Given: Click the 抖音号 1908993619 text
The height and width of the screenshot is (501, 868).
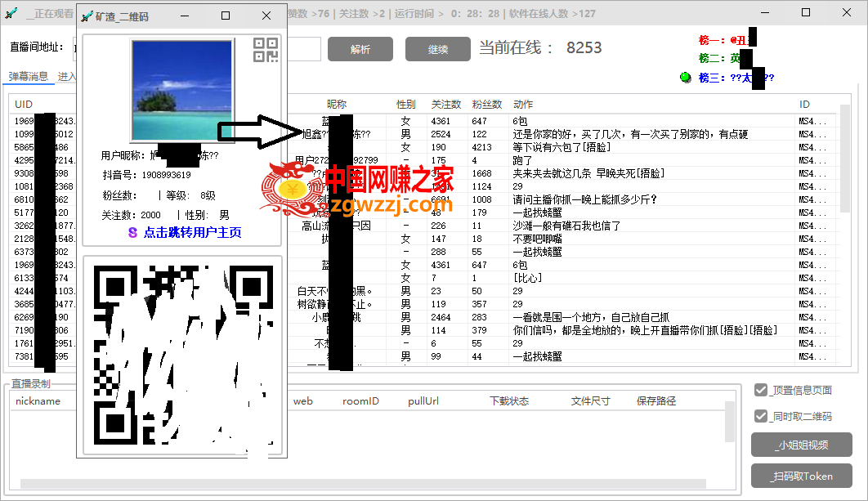Looking at the screenshot, I should [146, 175].
